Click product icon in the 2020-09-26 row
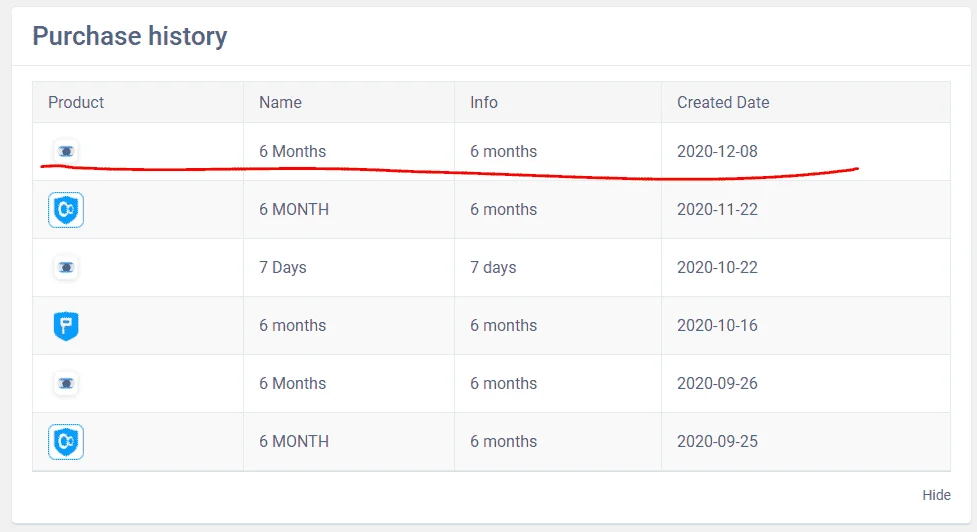This screenshot has height=532, width=977. (66, 384)
